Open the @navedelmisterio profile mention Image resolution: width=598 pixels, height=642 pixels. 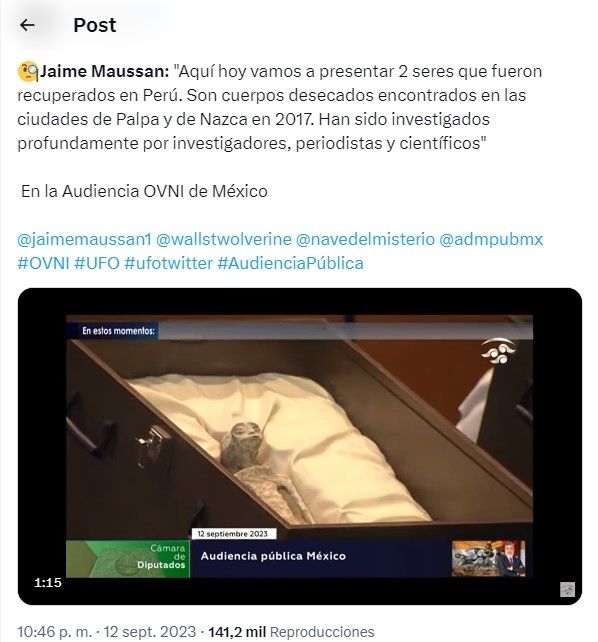(365, 239)
